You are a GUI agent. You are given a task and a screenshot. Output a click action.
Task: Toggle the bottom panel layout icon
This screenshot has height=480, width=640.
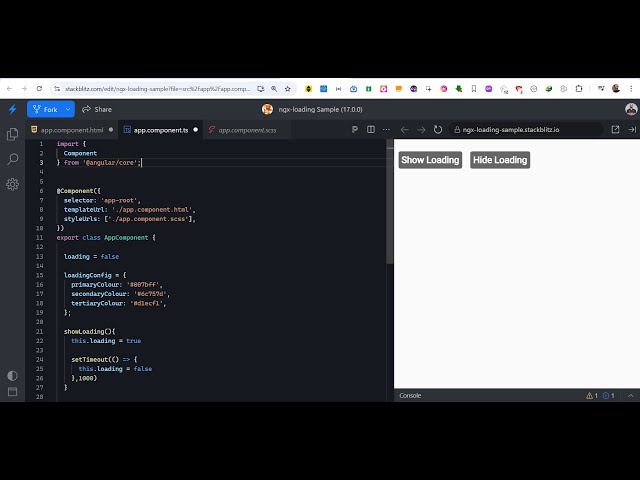12,392
